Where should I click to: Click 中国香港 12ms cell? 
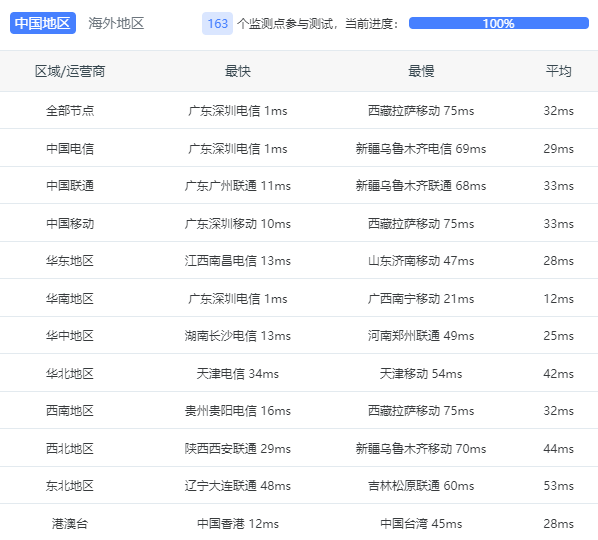238,524
